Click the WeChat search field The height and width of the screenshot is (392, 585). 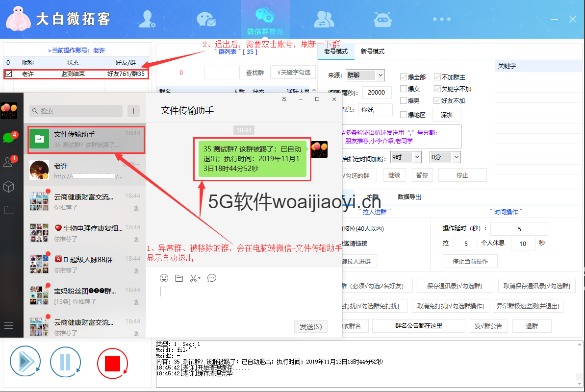(x=76, y=111)
